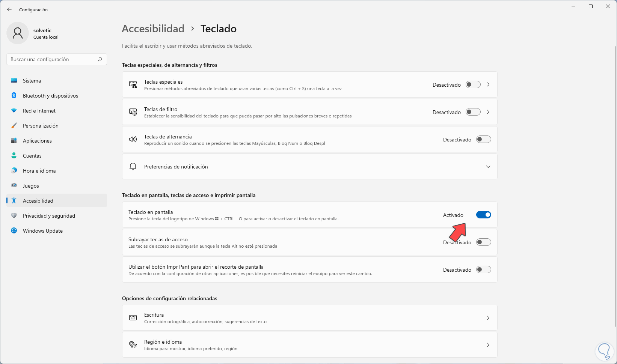This screenshot has width=617, height=364.
Task: Open Teclas de filtro details chevron
Action: [488, 112]
